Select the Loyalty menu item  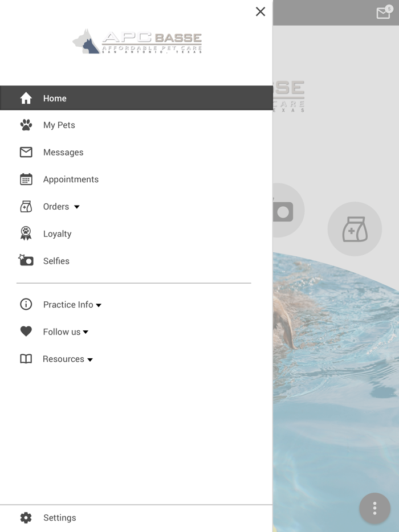pos(136,234)
